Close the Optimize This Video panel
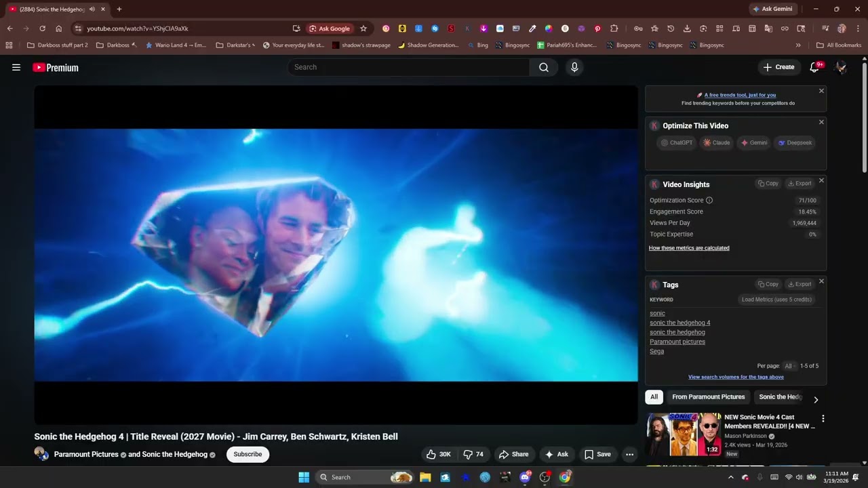Screen dimensions: 868x488 coord(821,122)
